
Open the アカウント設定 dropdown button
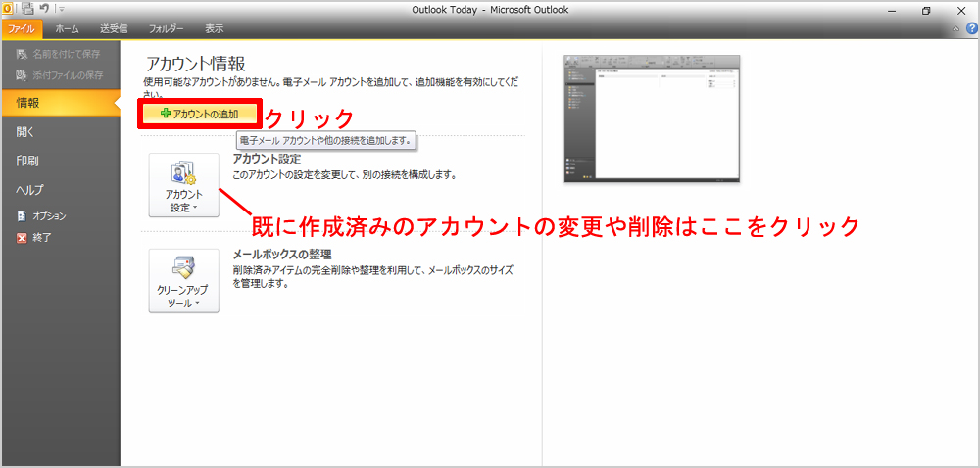coord(183,184)
